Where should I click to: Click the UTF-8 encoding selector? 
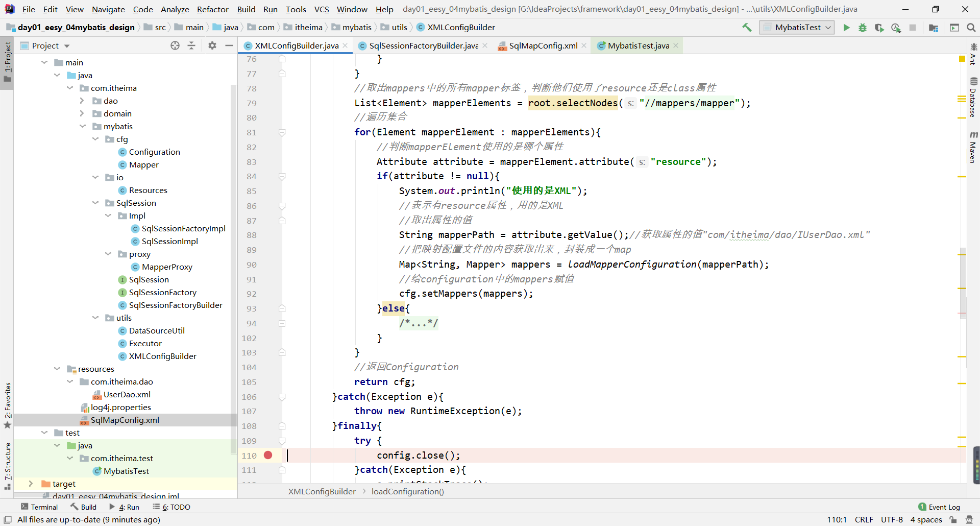(x=892, y=520)
